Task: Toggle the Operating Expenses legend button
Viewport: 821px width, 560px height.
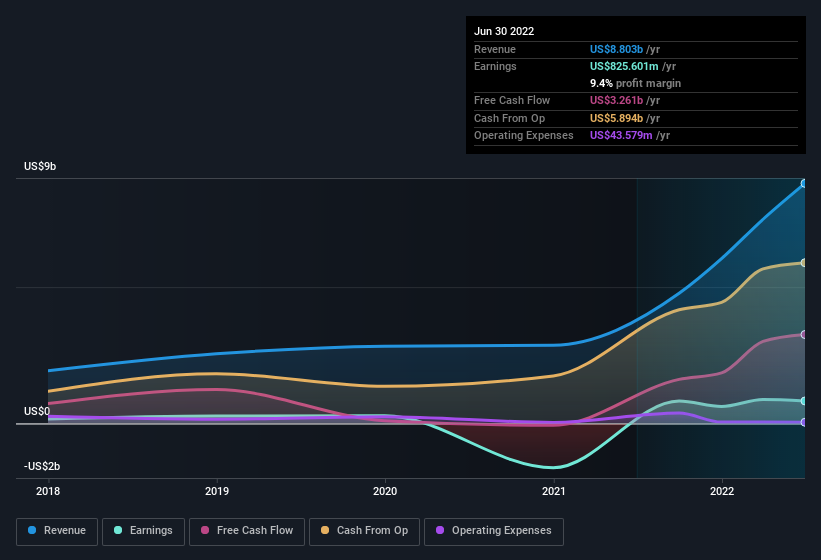Action: (x=494, y=532)
